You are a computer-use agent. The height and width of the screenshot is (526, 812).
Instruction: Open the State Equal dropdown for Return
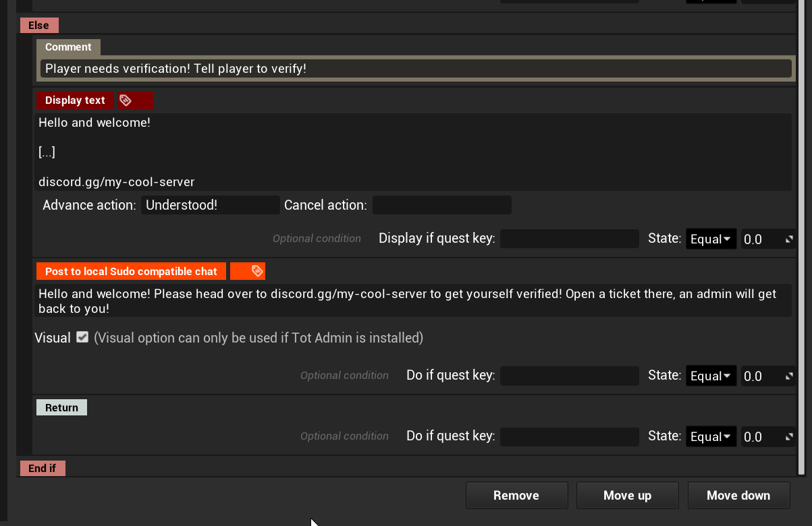710,437
